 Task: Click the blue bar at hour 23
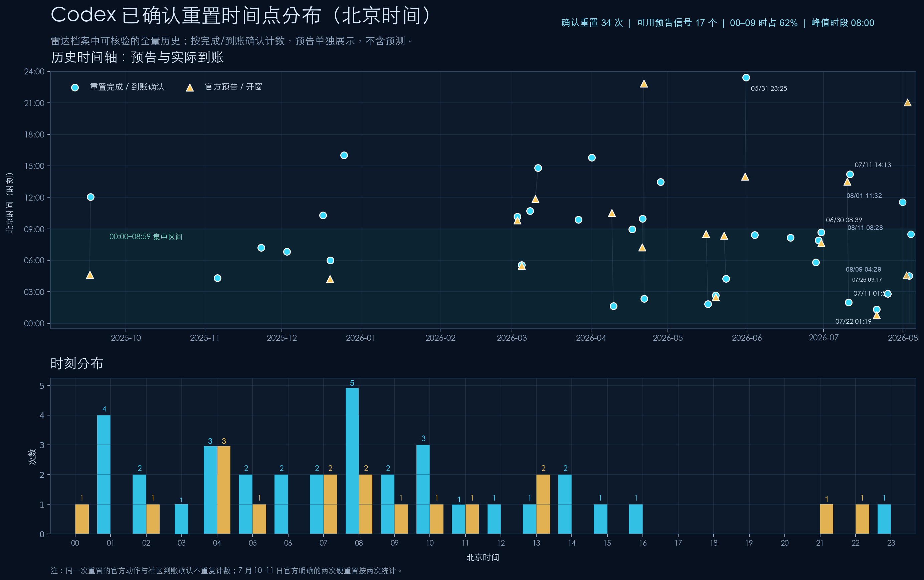pos(884,519)
